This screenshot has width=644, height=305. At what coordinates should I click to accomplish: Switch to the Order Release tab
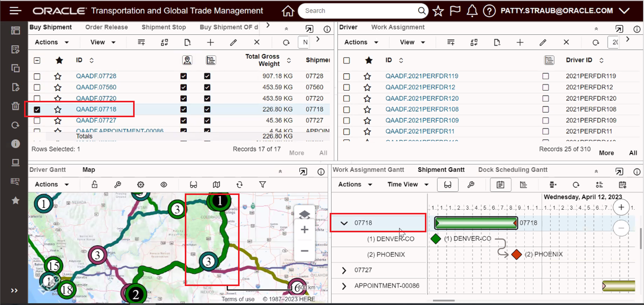click(106, 27)
